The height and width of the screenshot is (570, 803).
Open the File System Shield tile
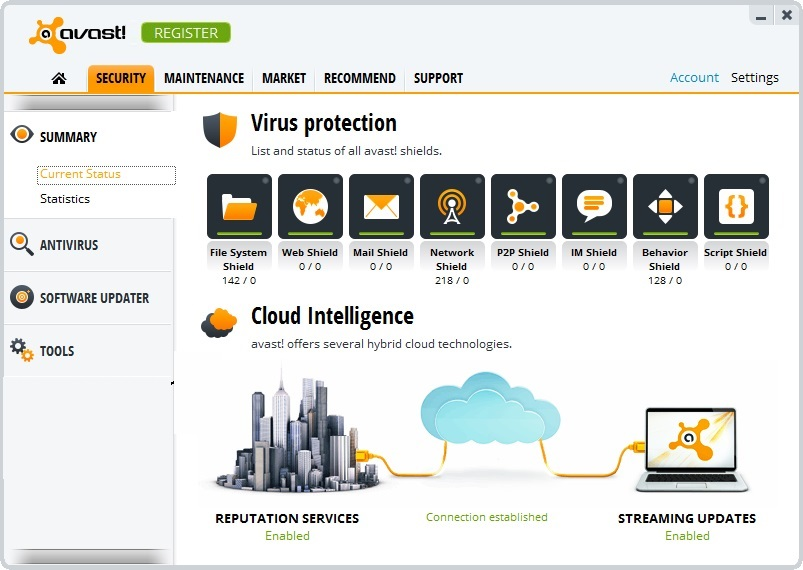tap(239, 206)
